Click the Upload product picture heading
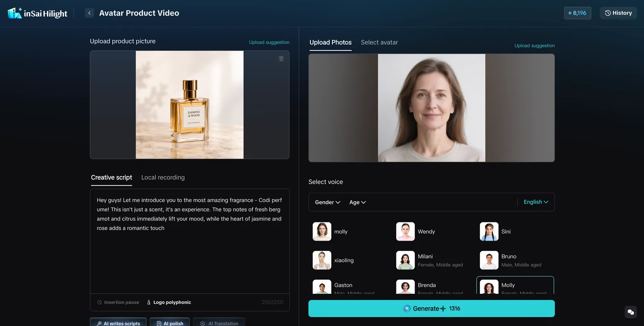 pyautogui.click(x=123, y=41)
